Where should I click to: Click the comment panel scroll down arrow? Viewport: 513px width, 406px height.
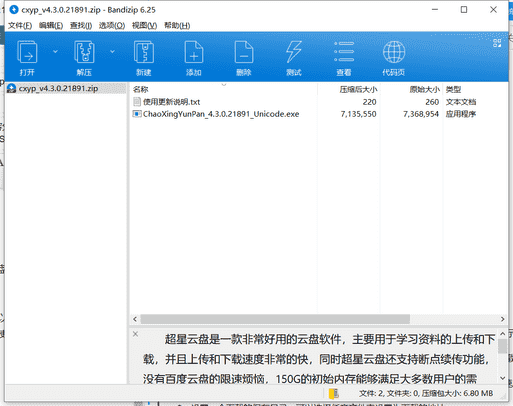pyautogui.click(x=502, y=378)
